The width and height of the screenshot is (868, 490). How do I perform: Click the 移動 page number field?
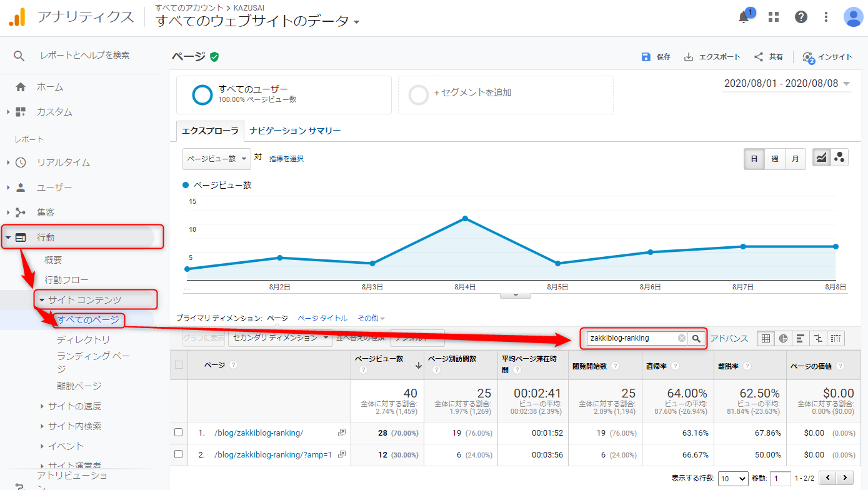[x=781, y=478]
